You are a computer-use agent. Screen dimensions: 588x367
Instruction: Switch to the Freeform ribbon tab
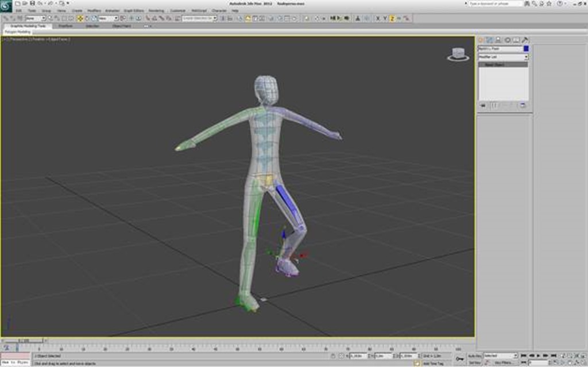[65, 26]
